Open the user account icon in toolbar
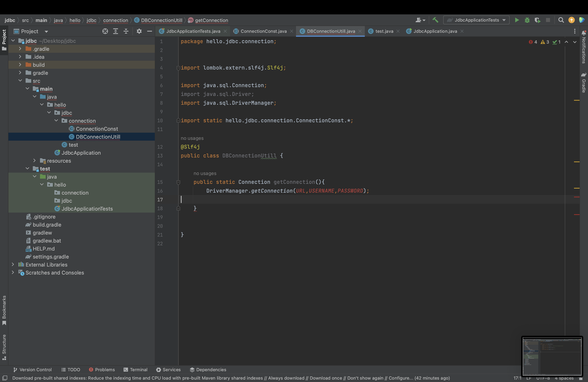Viewport: 588px width, 382px height. click(x=420, y=20)
